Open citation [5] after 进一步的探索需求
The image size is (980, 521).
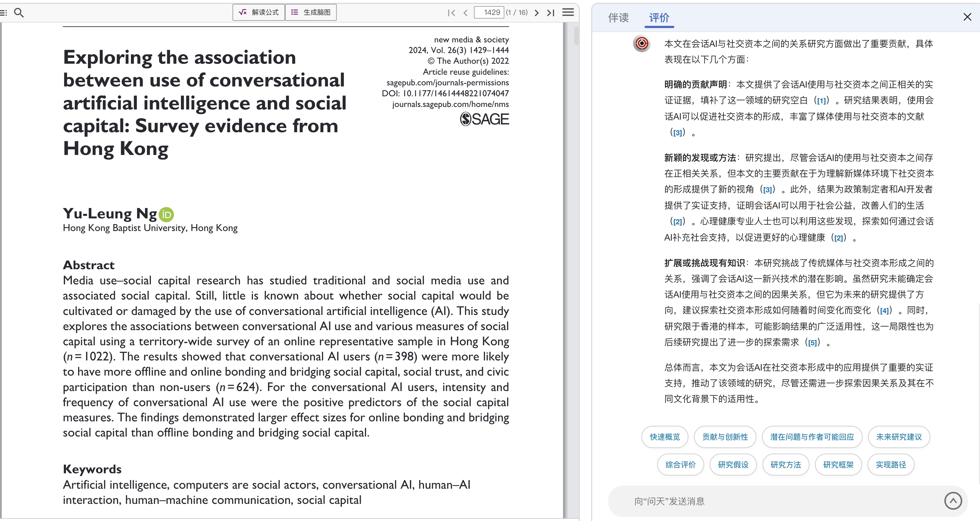click(812, 343)
